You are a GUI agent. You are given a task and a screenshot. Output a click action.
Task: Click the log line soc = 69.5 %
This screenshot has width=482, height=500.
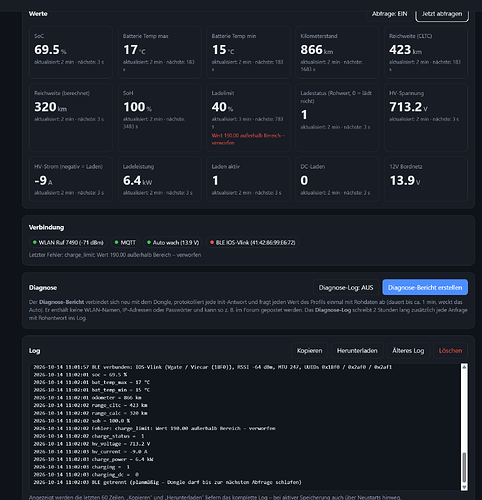click(x=80, y=375)
